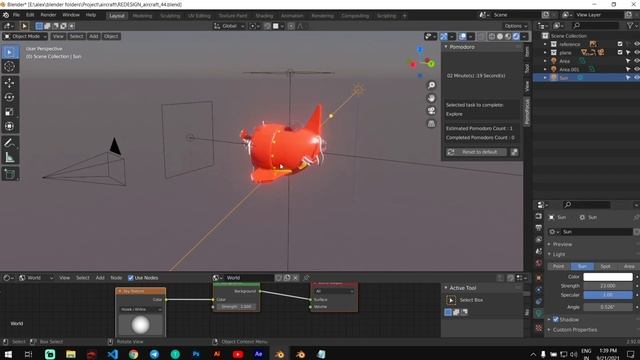Hide the Area light with its eye icon
This screenshot has height=360, width=640.
click(636, 61)
